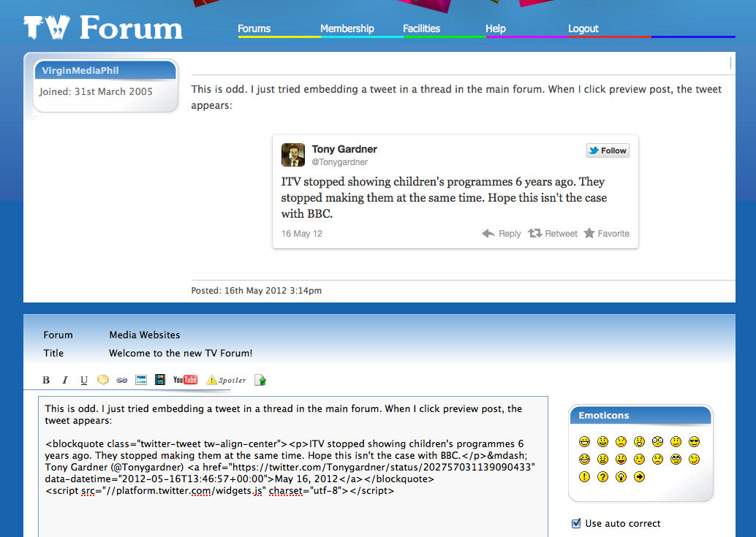Screen dimensions: 756x537
Task: Follow Tony Gardner on Twitter
Action: (608, 151)
